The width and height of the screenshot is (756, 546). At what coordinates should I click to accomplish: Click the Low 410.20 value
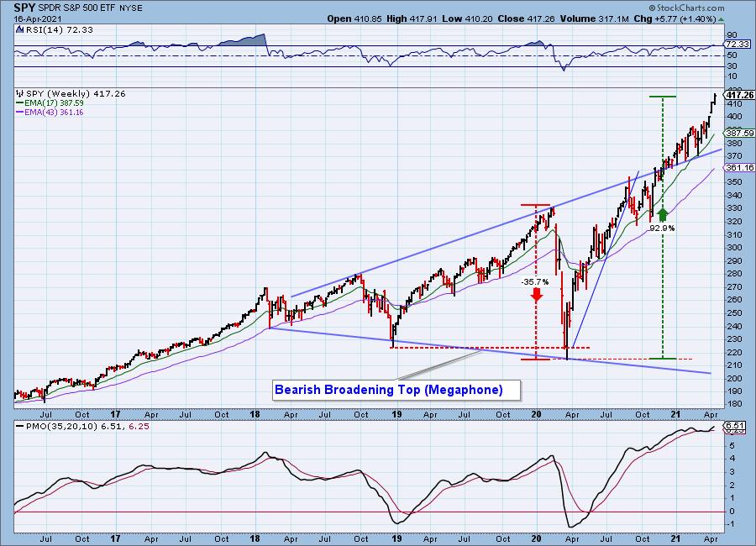click(x=467, y=18)
